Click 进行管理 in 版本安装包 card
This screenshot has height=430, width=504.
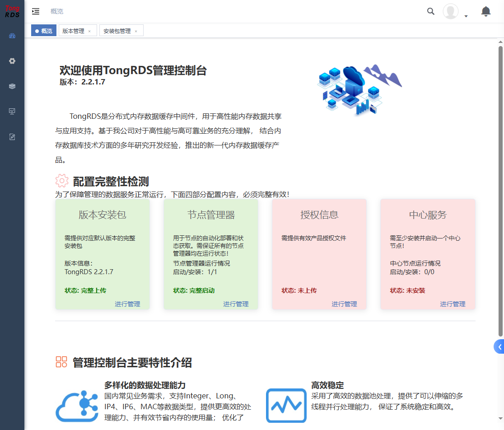coord(128,304)
